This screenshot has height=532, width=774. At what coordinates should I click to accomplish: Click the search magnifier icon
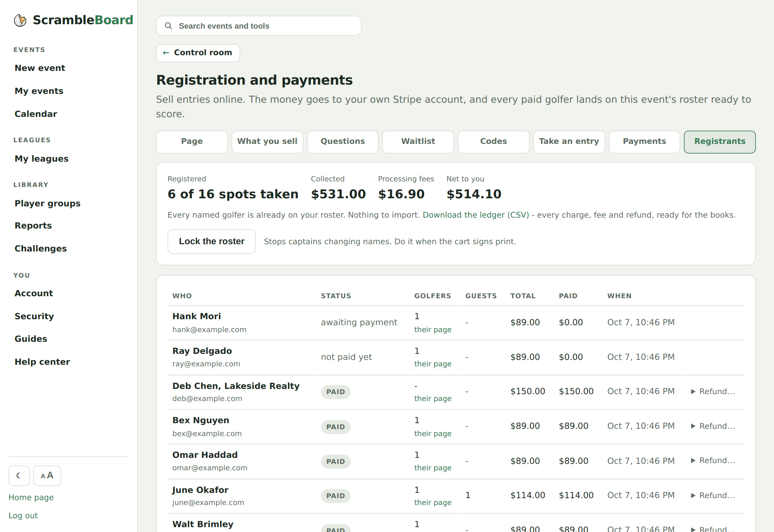(x=169, y=26)
